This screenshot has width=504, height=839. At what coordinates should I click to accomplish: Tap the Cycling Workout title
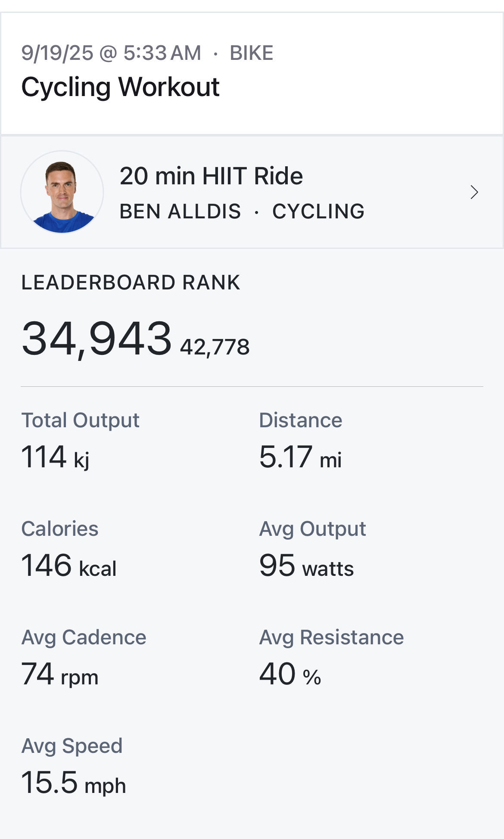click(120, 87)
